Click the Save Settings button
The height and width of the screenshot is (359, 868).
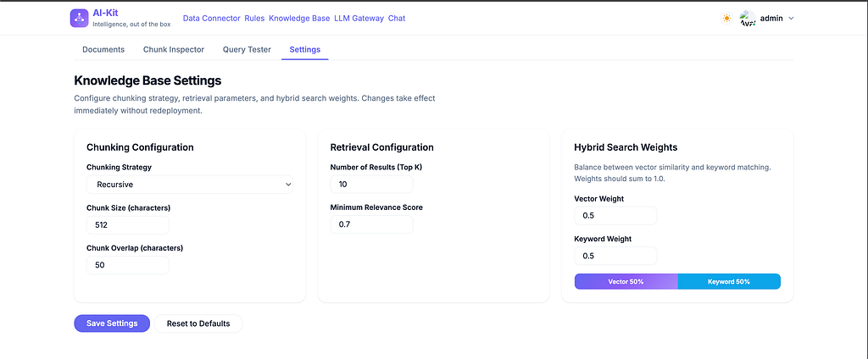click(112, 323)
